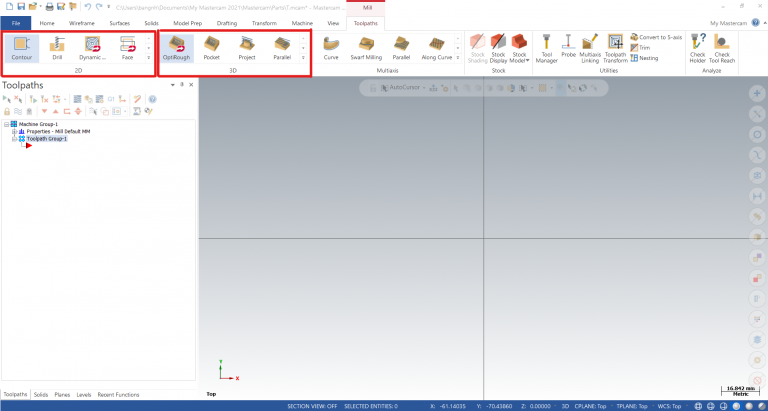768x411 pixels.
Task: Open the Tool Manager
Action: [547, 49]
